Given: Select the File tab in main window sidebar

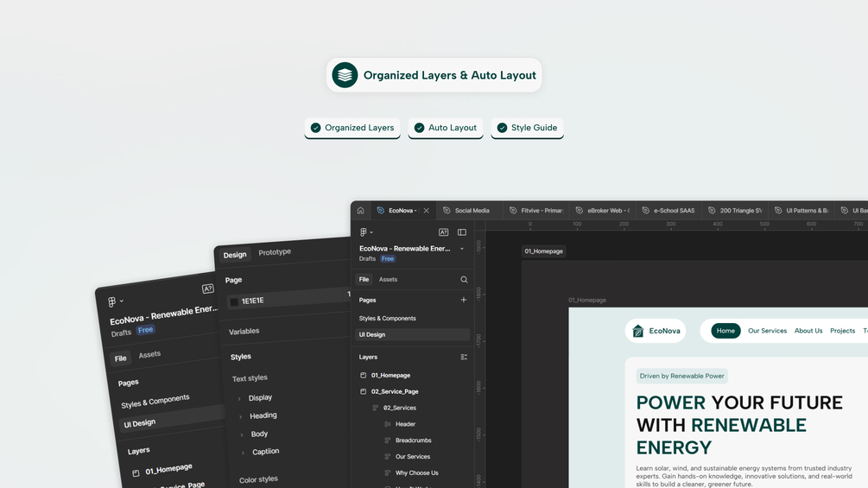Looking at the screenshot, I should tap(364, 279).
